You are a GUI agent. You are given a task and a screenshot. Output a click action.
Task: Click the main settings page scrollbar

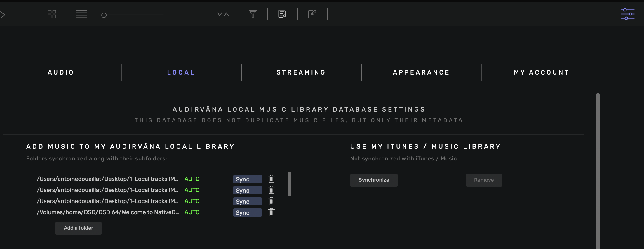[598, 171]
